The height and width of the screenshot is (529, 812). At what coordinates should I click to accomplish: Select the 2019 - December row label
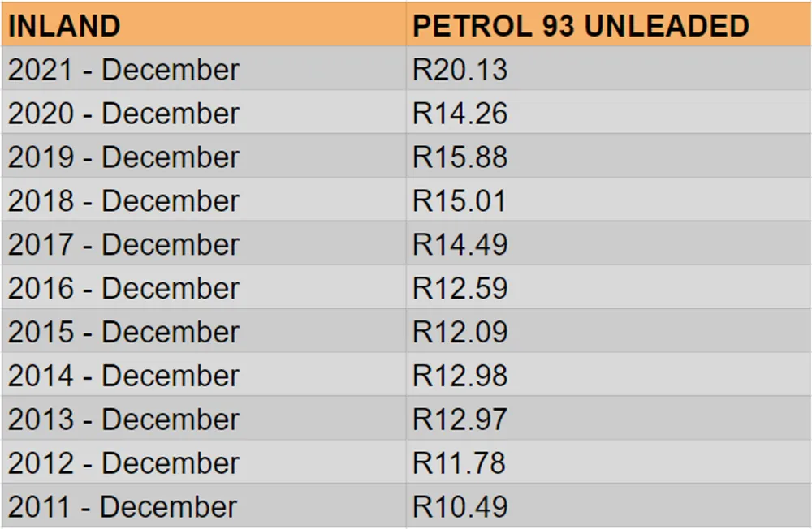[x=204, y=157]
